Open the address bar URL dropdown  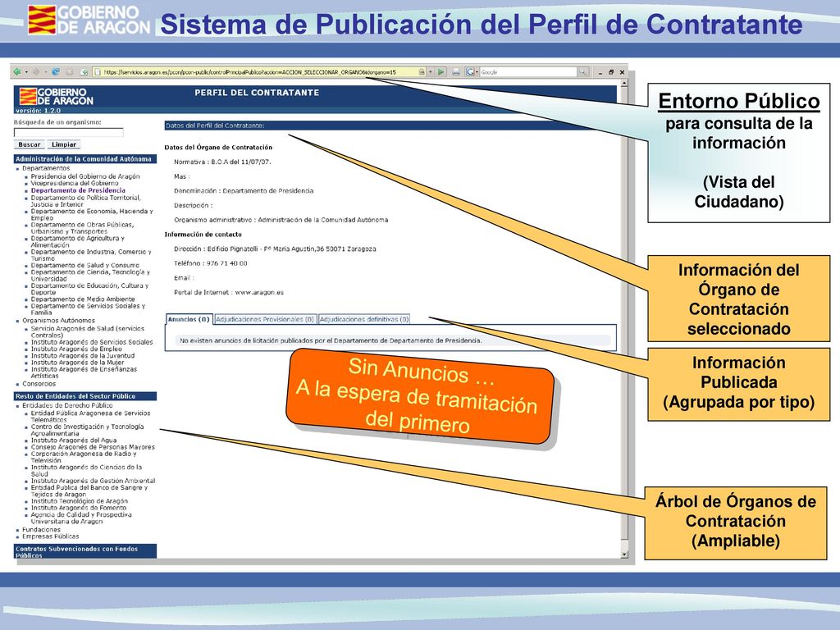click(430, 72)
